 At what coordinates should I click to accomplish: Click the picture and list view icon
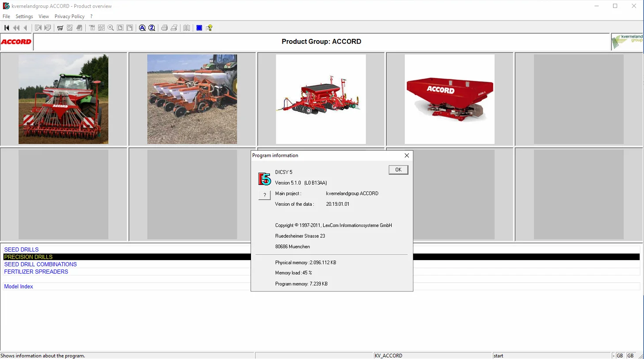click(x=101, y=28)
